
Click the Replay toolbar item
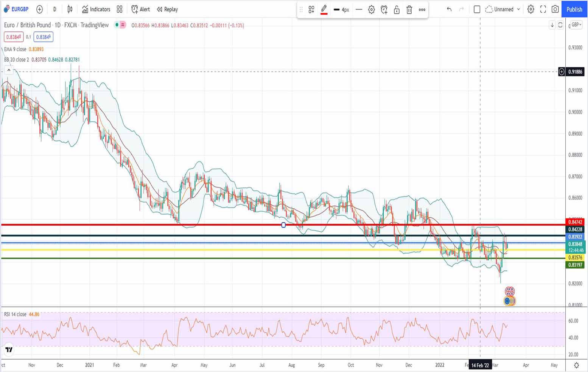[167, 9]
